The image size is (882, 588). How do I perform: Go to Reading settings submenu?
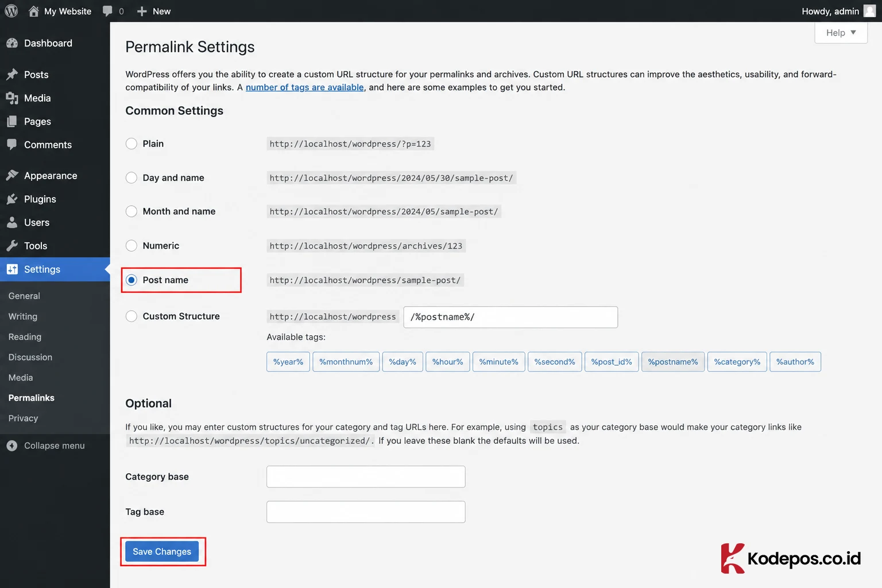[25, 336]
